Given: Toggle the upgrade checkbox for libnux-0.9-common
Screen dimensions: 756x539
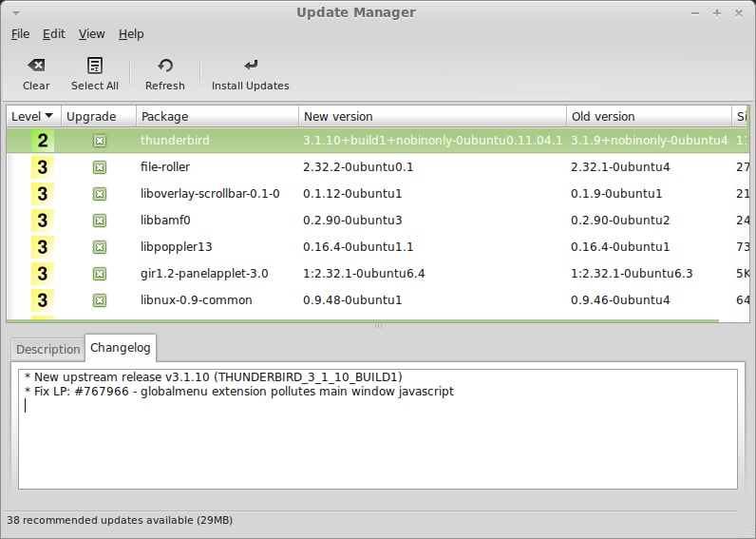Looking at the screenshot, I should point(100,300).
